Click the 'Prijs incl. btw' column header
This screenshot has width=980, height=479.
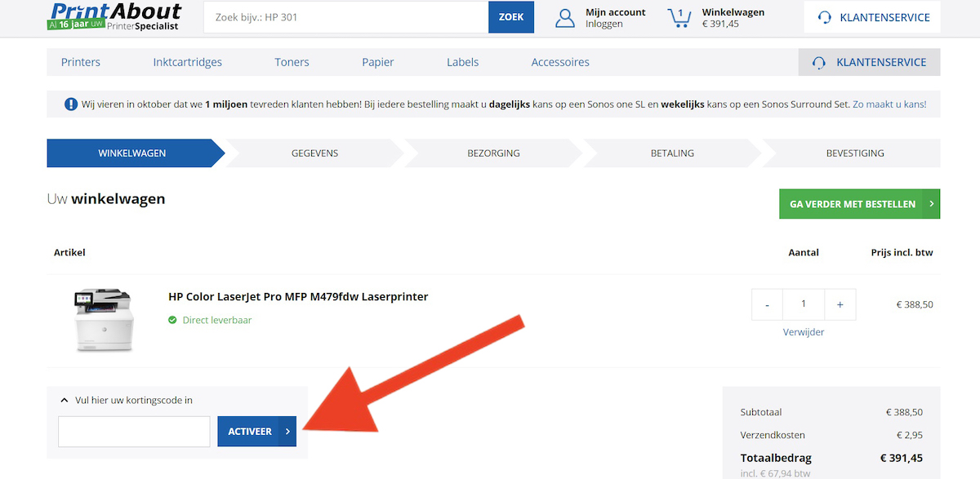902,252
